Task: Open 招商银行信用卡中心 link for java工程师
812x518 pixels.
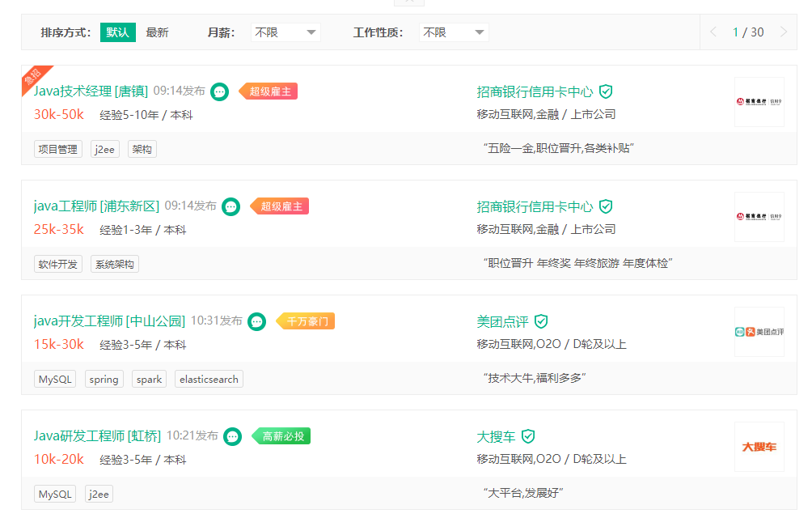Action: pyautogui.click(x=535, y=206)
